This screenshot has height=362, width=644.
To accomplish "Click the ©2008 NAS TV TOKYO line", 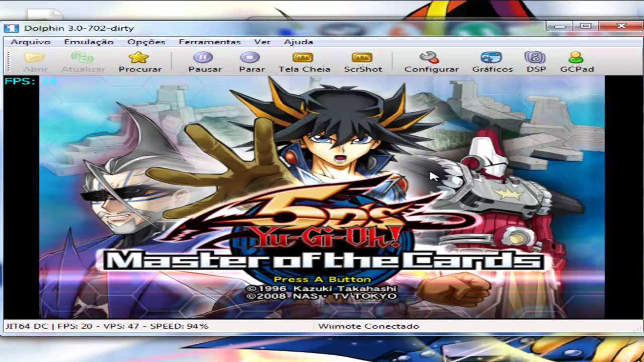I will tap(321, 296).
